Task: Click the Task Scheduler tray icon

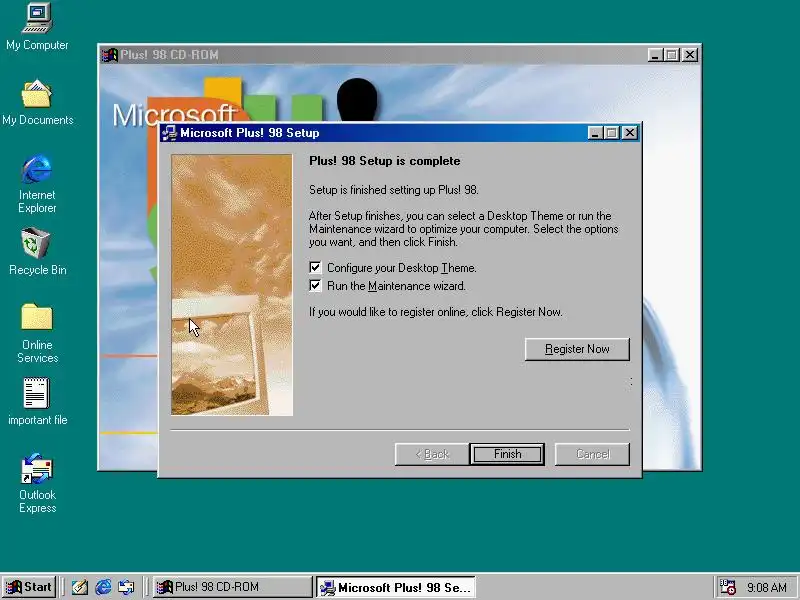Action: click(x=727, y=587)
